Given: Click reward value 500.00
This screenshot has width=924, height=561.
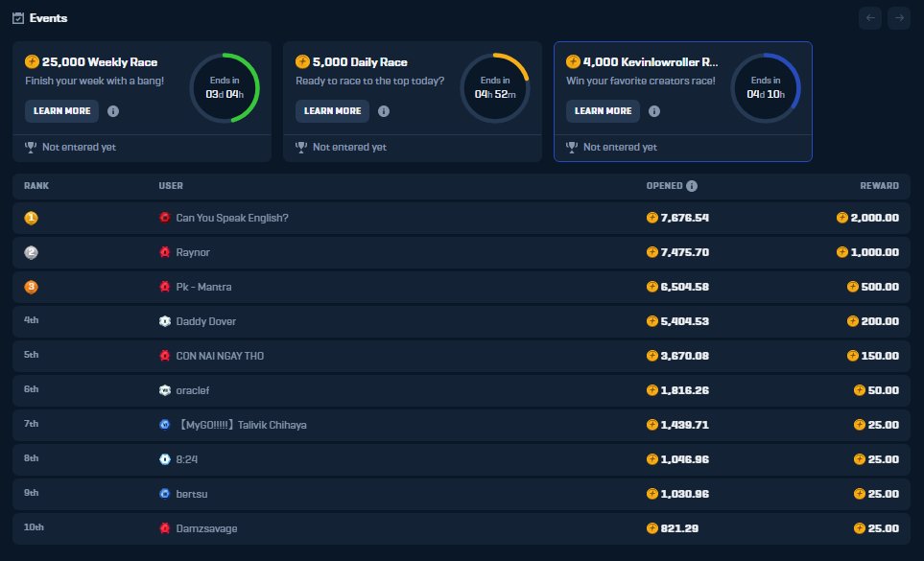Looking at the screenshot, I should tap(880, 287).
